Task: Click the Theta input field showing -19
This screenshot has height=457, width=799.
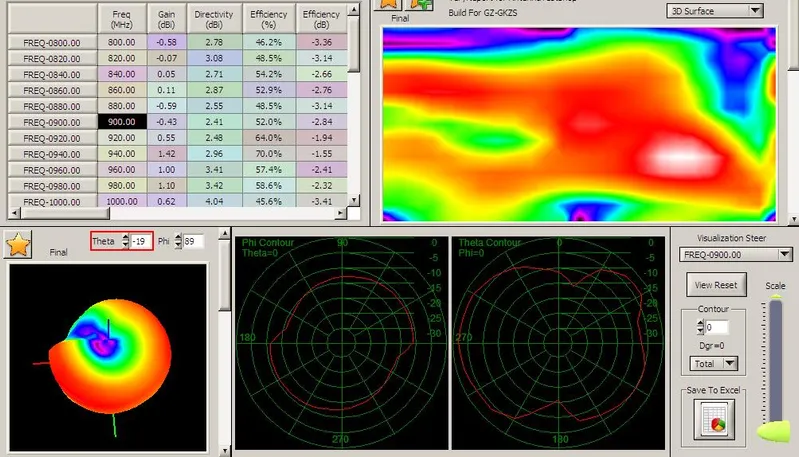Action: pyautogui.click(x=141, y=241)
